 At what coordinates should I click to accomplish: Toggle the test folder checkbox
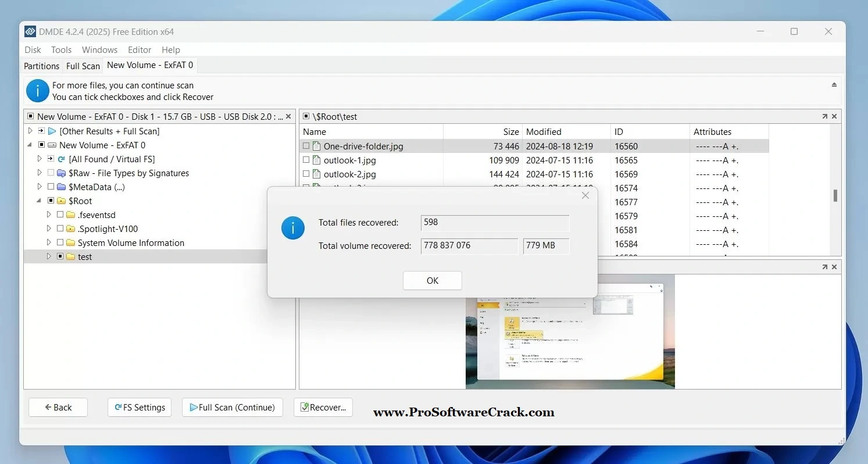(x=60, y=257)
